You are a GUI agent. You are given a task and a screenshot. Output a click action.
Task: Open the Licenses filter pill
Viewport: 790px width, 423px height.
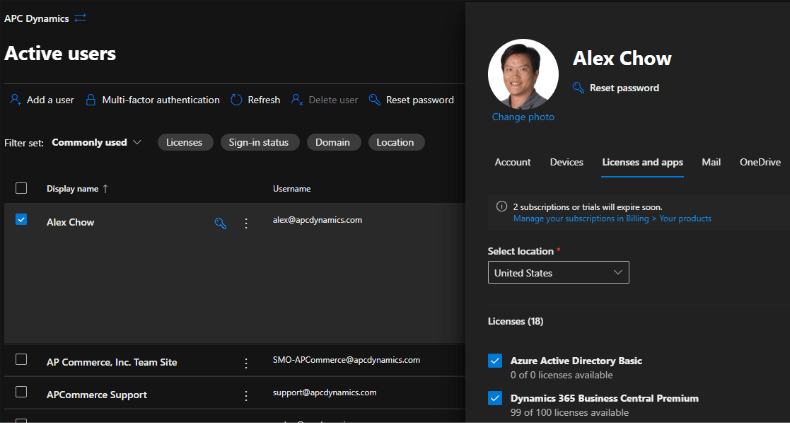tap(184, 142)
